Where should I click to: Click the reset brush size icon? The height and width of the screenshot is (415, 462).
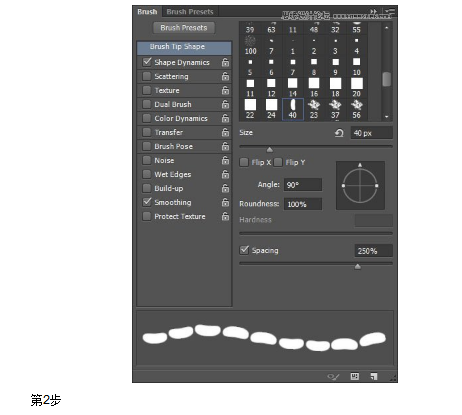click(339, 133)
